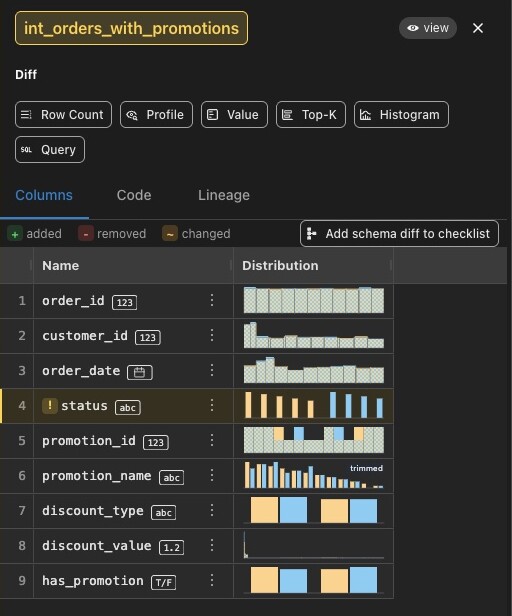Image resolution: width=512 pixels, height=616 pixels.
Task: Open options menu for promotion_name column
Action: (212, 475)
